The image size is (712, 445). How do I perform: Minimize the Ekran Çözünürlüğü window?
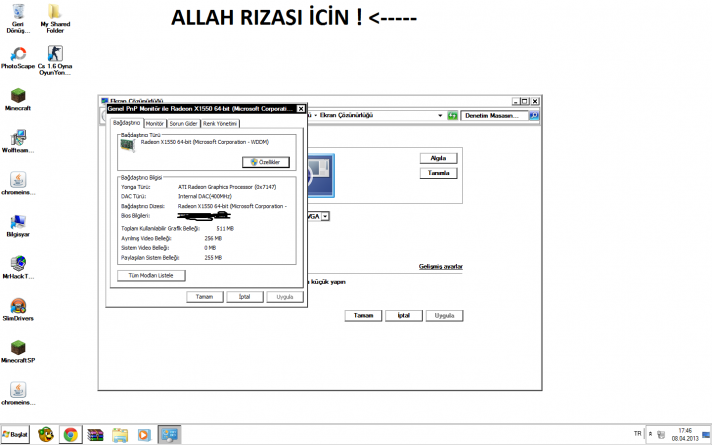[516, 101]
